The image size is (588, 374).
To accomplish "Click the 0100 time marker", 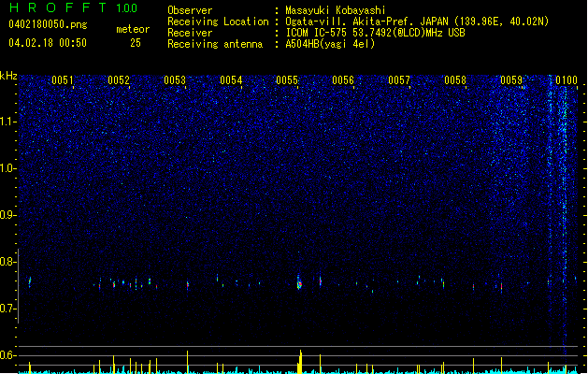I will (566, 80).
